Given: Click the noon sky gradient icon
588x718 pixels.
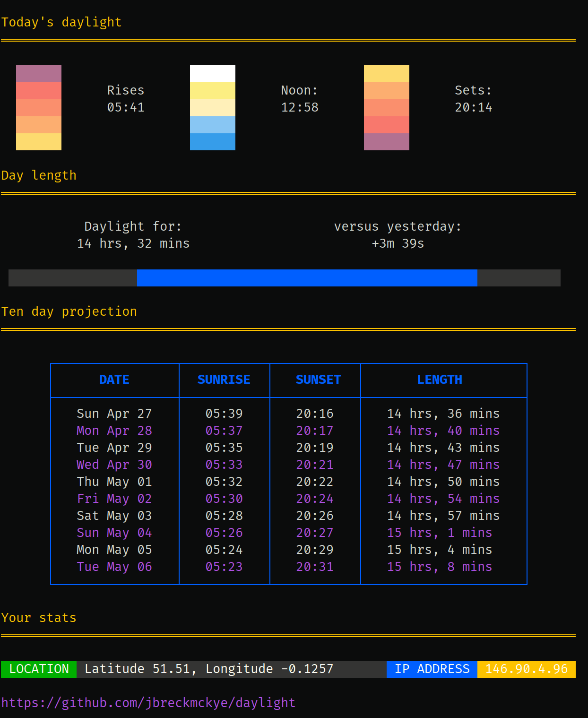Looking at the screenshot, I should pos(212,107).
